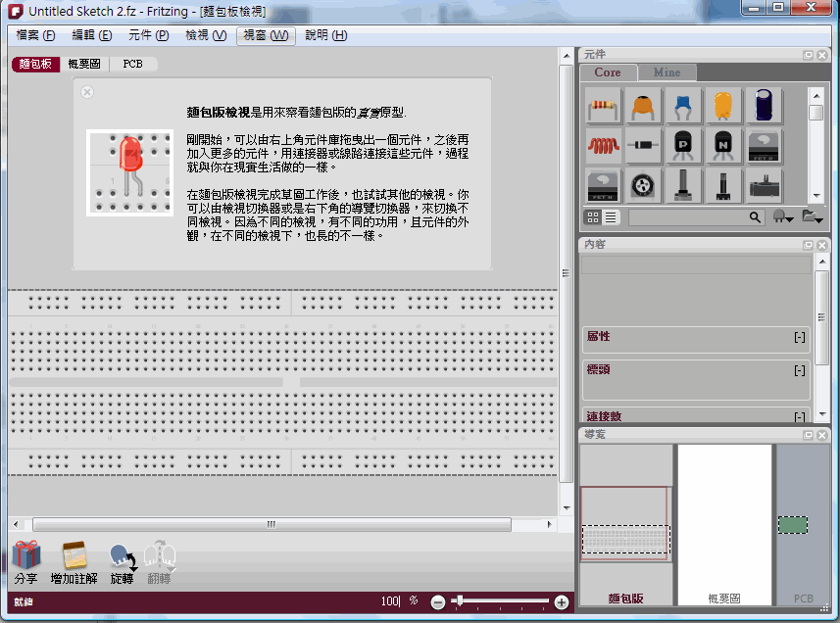Screen dimensions: 840x623
Task: Open the 檢視 (V) menu
Action: [206, 35]
